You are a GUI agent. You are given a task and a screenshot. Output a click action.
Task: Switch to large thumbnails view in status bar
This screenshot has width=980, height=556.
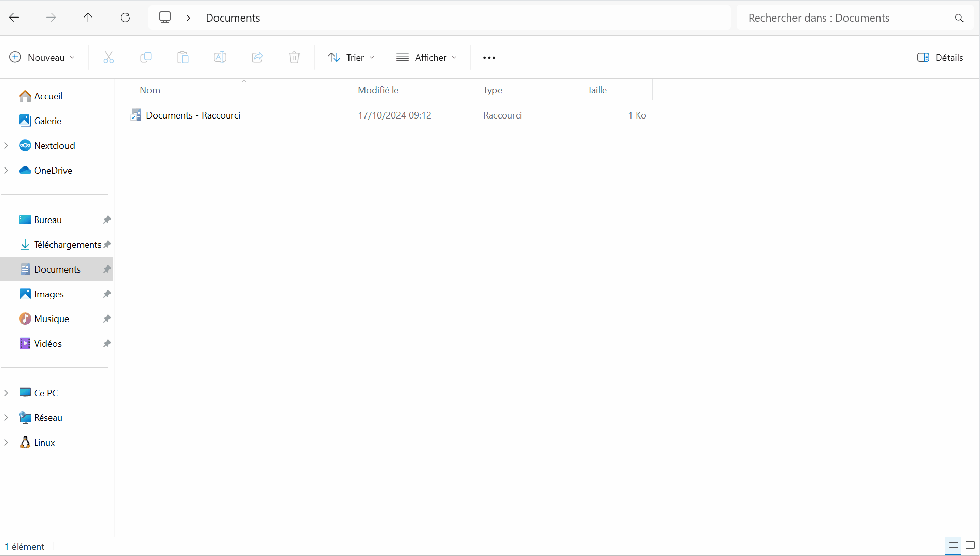970,546
